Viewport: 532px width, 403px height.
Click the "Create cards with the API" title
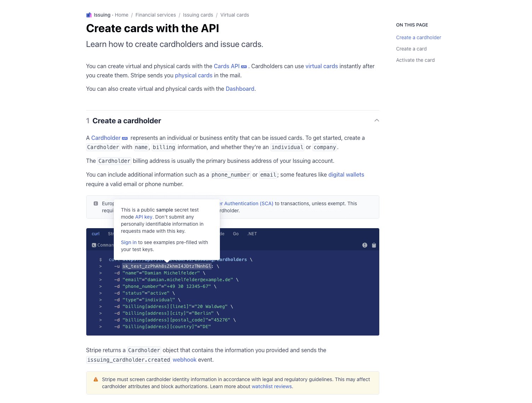[x=153, y=28]
